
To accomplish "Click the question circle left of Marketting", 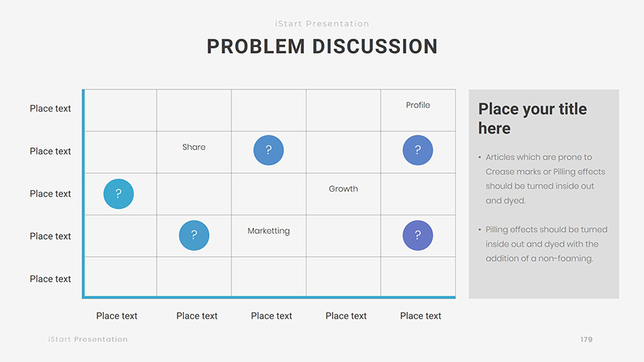I will 194,235.
